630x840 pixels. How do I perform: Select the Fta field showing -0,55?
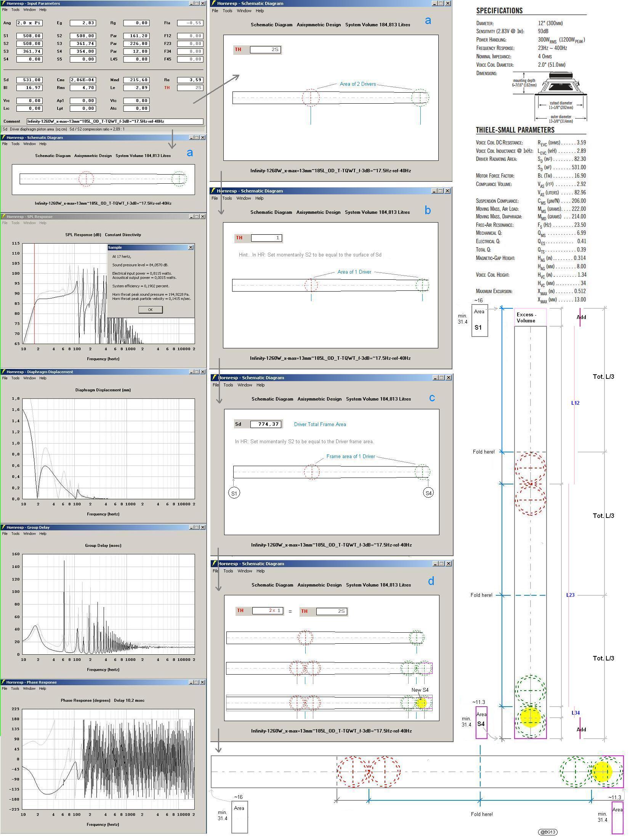point(190,23)
